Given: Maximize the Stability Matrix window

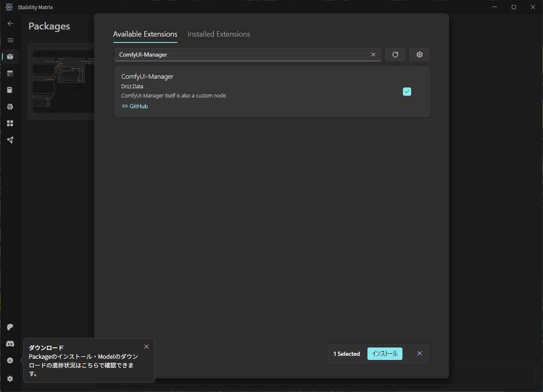Looking at the screenshot, I should tap(514, 7).
